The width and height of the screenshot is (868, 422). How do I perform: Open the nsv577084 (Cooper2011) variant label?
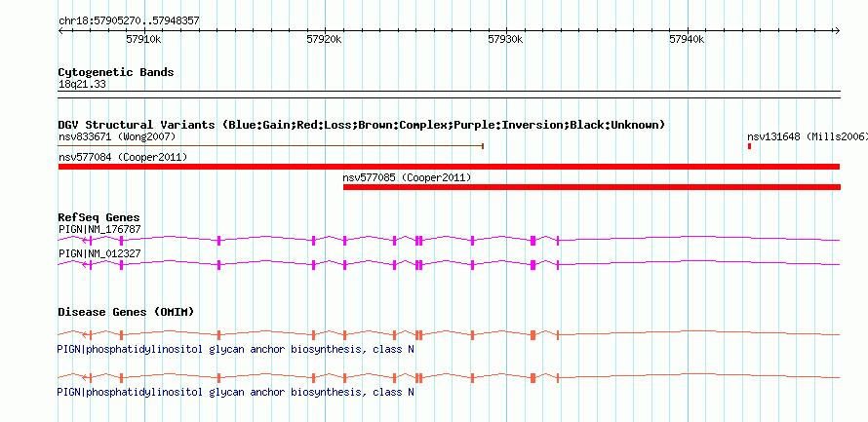123,158
